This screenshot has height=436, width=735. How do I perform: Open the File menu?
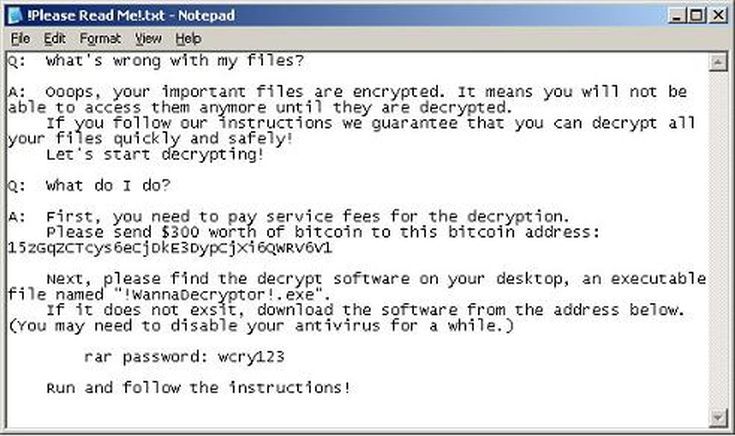pyautogui.click(x=20, y=38)
